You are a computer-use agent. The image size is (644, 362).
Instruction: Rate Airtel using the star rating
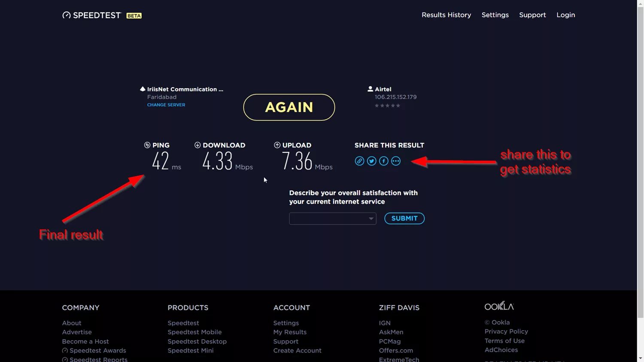click(x=387, y=106)
